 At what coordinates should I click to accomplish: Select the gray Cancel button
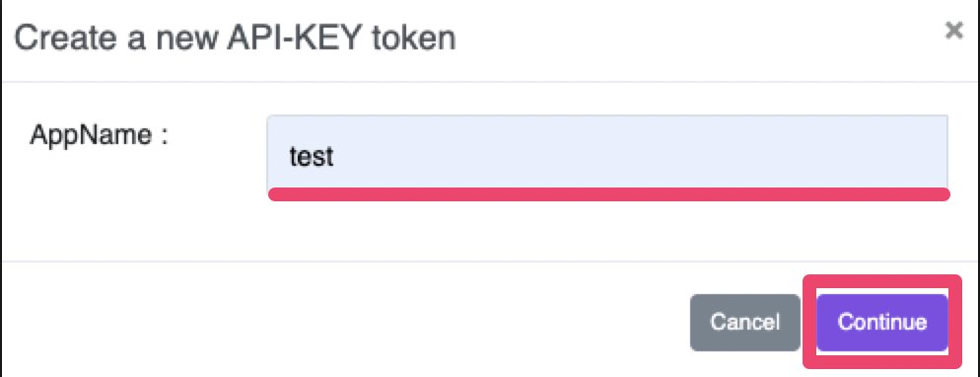(x=745, y=323)
